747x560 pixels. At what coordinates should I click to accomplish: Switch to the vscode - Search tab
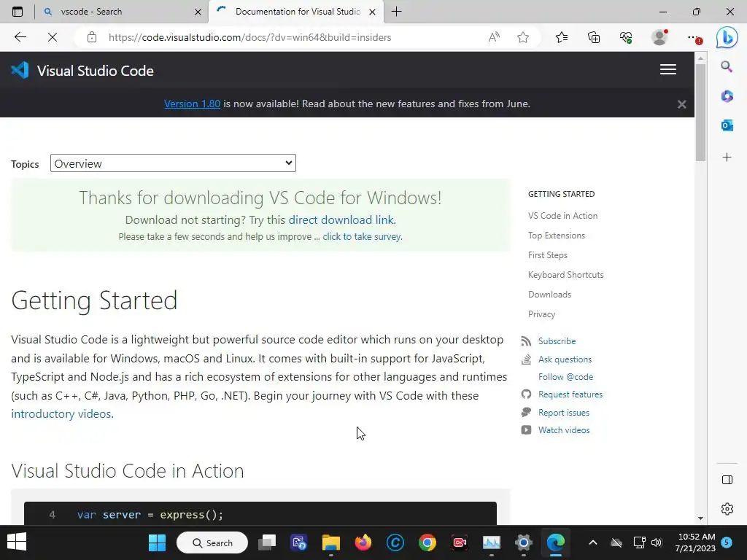click(122, 12)
